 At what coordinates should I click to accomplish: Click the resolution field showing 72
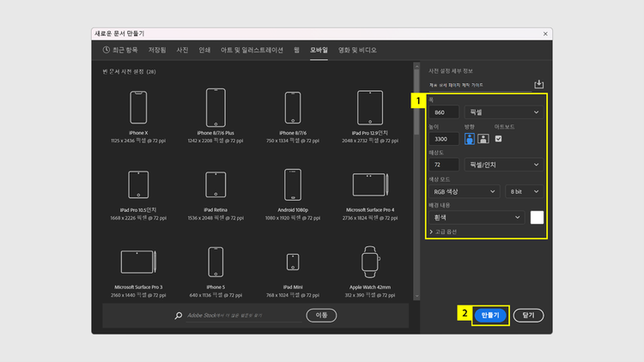tap(444, 165)
